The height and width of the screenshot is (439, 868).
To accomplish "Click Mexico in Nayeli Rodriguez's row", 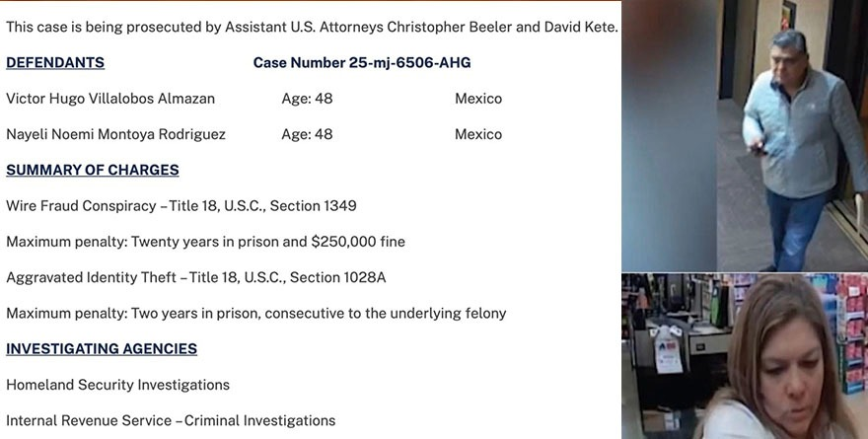I will [x=478, y=134].
